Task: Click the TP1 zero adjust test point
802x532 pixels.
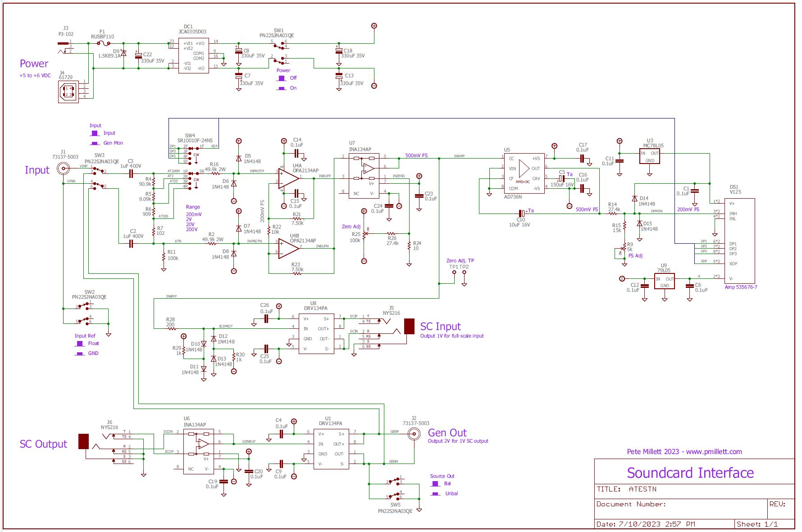Action: click(454, 273)
